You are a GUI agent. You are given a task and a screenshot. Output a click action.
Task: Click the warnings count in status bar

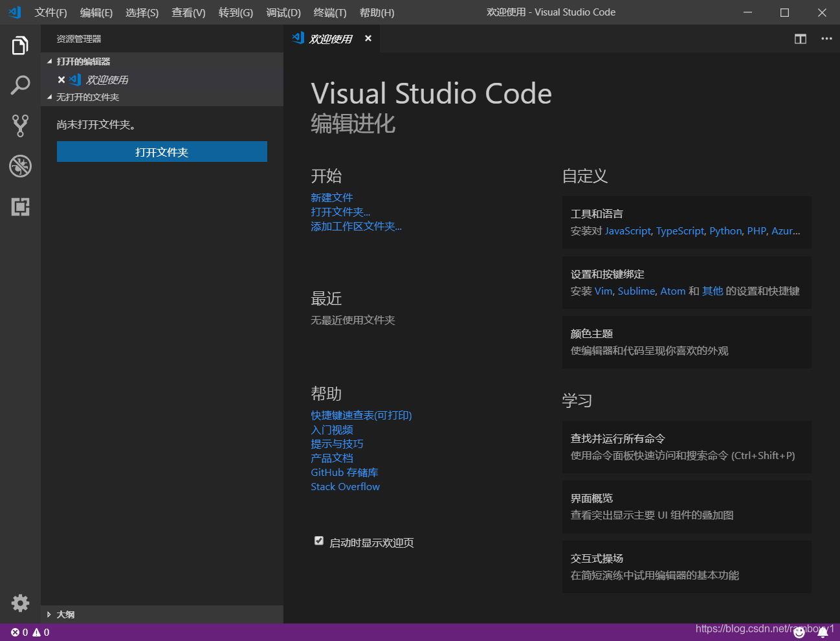click(x=41, y=633)
